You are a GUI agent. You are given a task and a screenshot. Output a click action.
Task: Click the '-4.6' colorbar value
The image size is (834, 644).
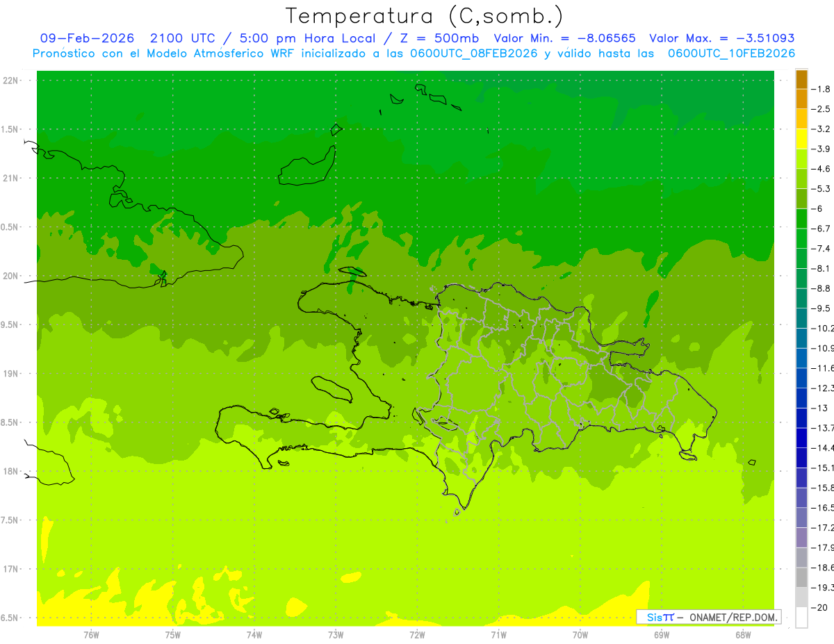point(821,169)
